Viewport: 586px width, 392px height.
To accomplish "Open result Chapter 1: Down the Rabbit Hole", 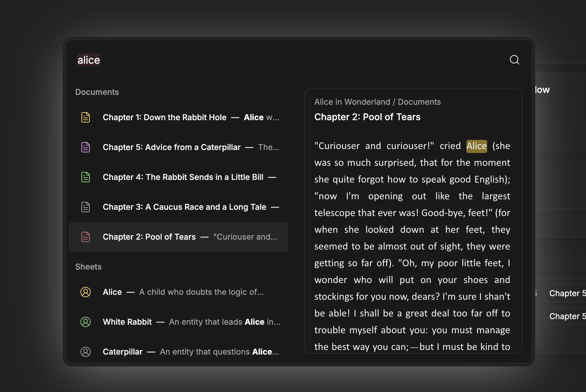I will (178, 117).
